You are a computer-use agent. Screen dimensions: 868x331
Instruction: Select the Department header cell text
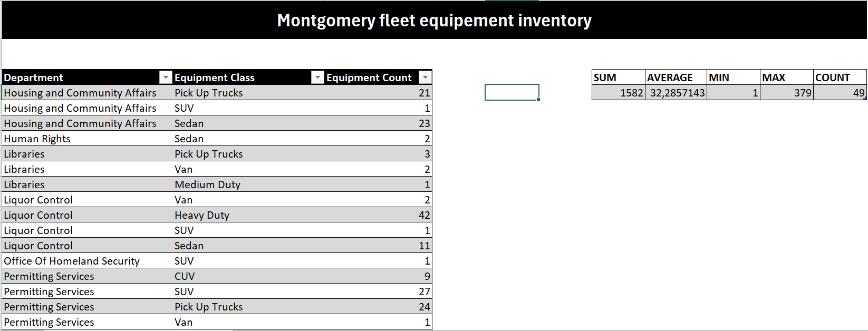(x=33, y=77)
